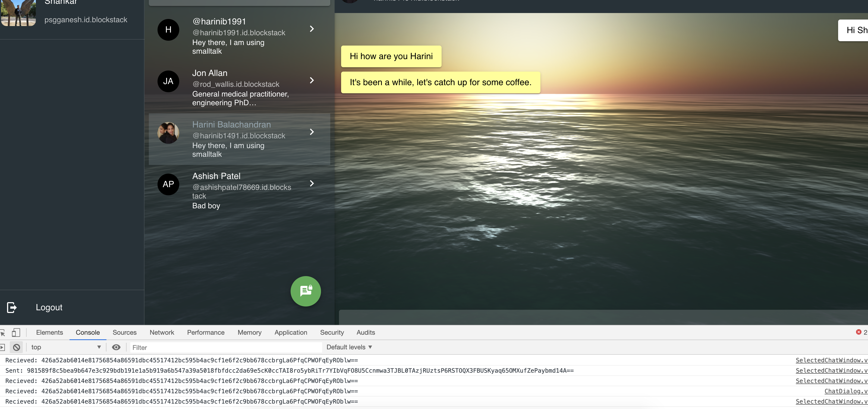Toggle the device toolbar icon
This screenshot has height=409, width=868.
coord(16,332)
